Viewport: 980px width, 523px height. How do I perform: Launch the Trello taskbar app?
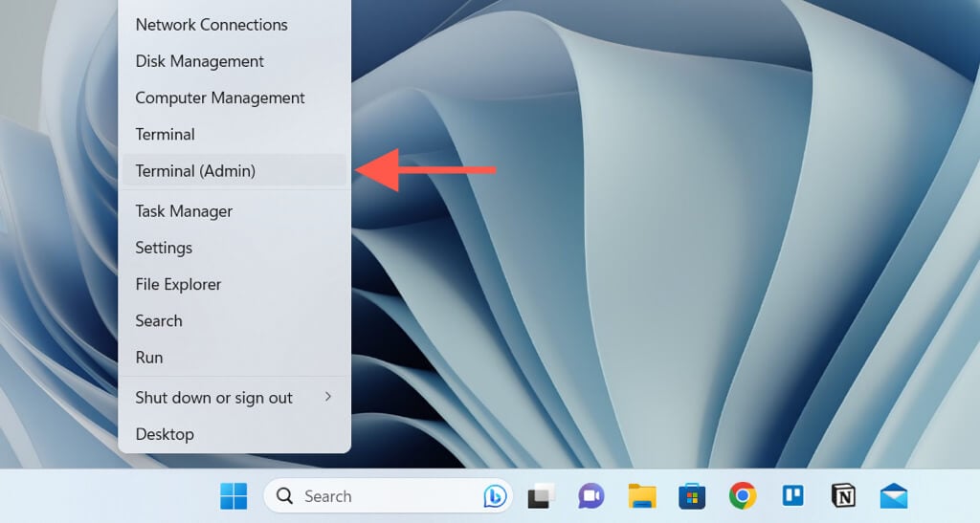click(793, 495)
